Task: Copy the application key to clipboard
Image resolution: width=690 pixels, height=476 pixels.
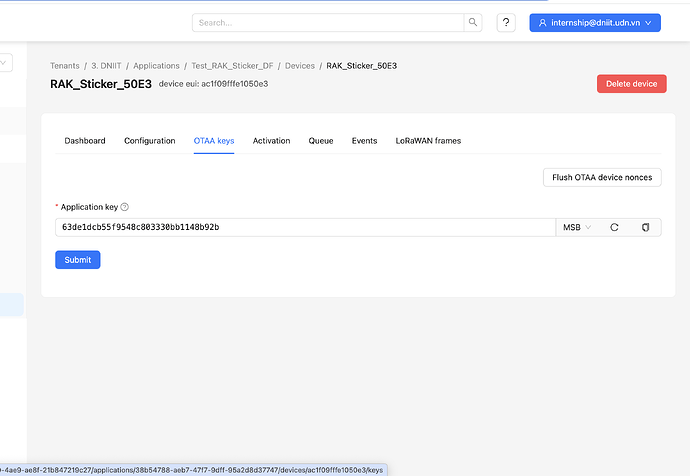Action: pos(645,228)
